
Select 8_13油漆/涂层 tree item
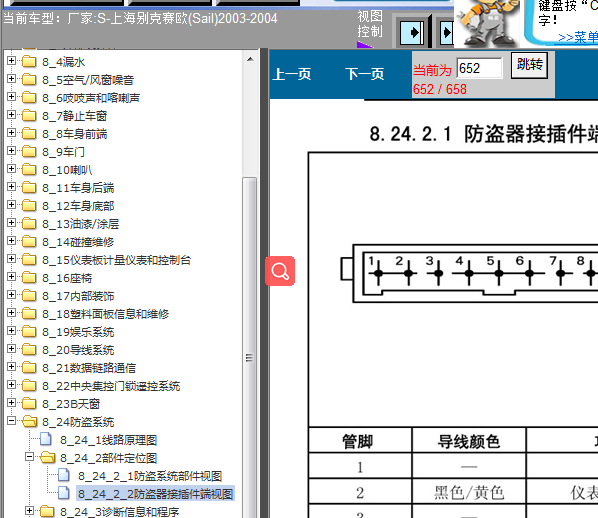pos(80,224)
